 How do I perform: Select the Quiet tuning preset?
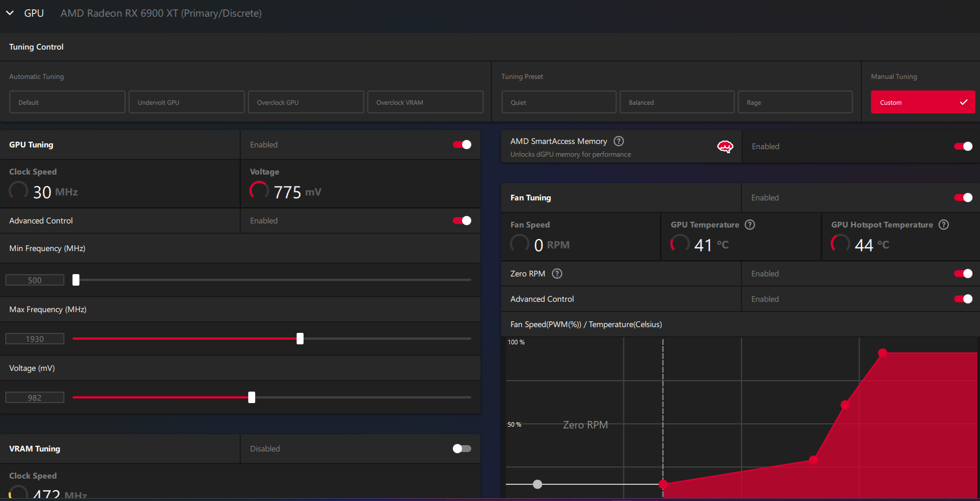tap(559, 102)
